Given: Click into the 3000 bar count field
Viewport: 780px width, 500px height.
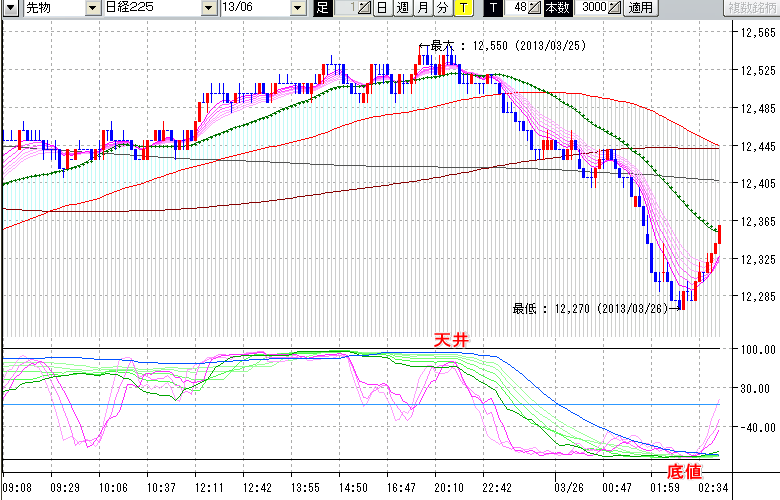Looking at the screenshot, I should 591,8.
